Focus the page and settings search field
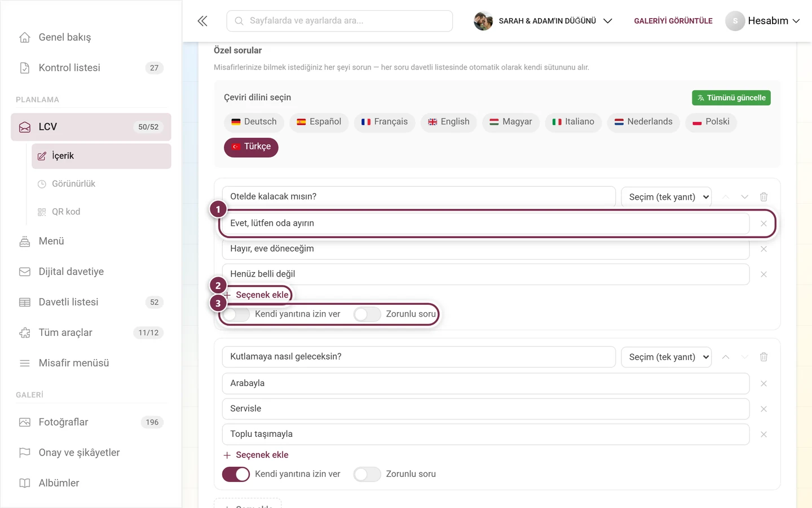 pos(339,21)
